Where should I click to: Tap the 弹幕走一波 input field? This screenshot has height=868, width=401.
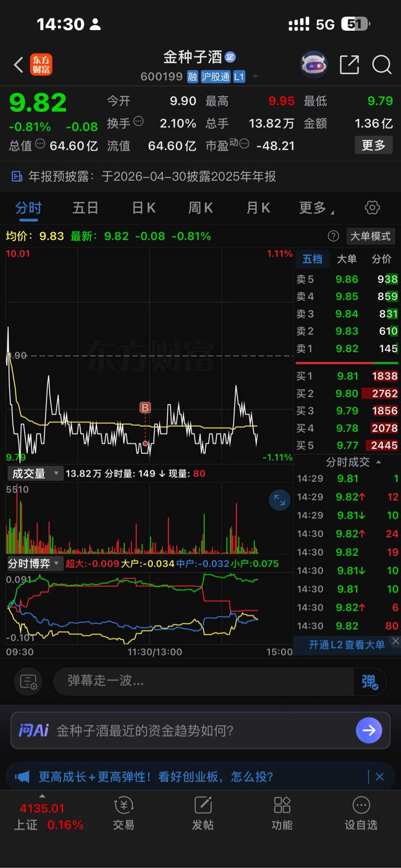pos(204,681)
